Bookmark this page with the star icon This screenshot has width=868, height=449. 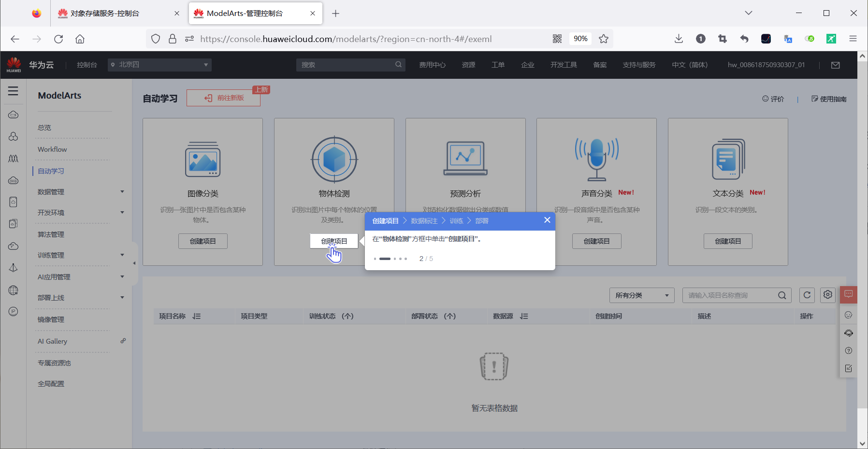(604, 39)
